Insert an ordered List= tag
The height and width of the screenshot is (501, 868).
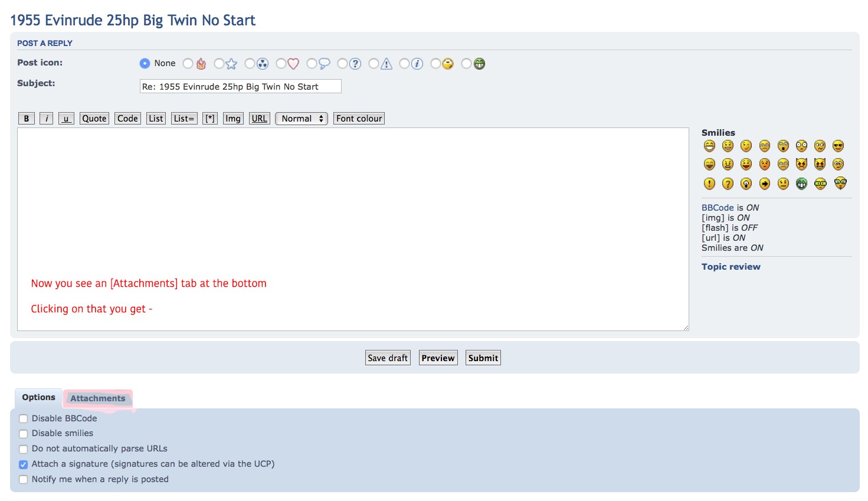tap(184, 119)
